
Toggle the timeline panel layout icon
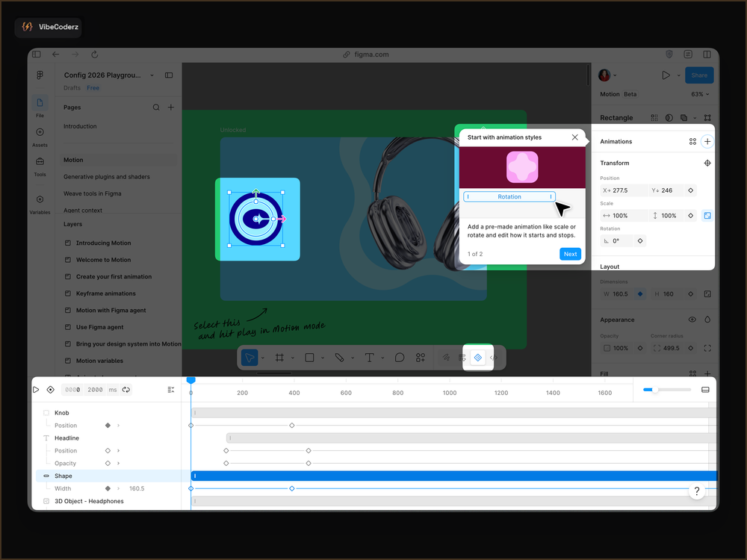(x=706, y=390)
